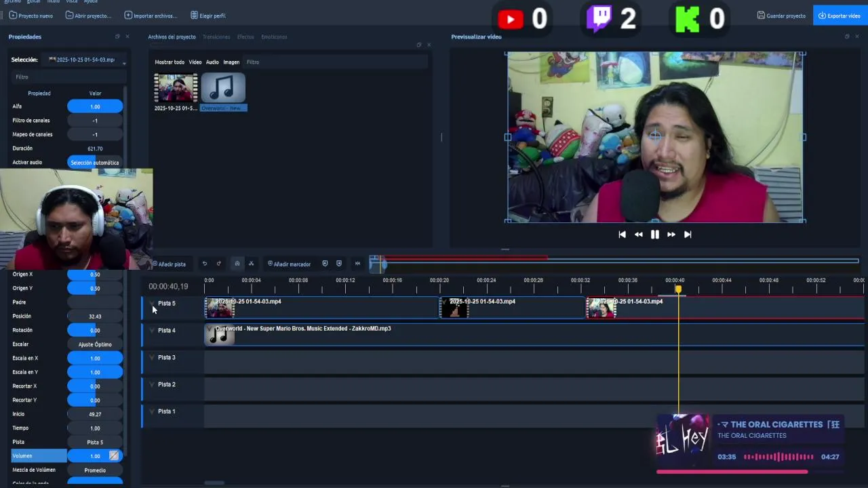
Task: Select the Mostrar todo file filter
Action: point(170,62)
